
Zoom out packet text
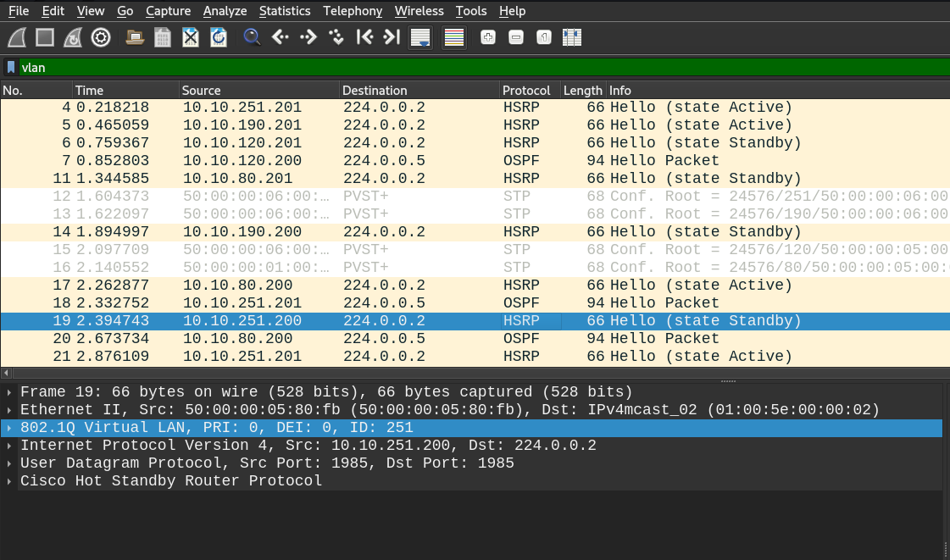(x=515, y=37)
